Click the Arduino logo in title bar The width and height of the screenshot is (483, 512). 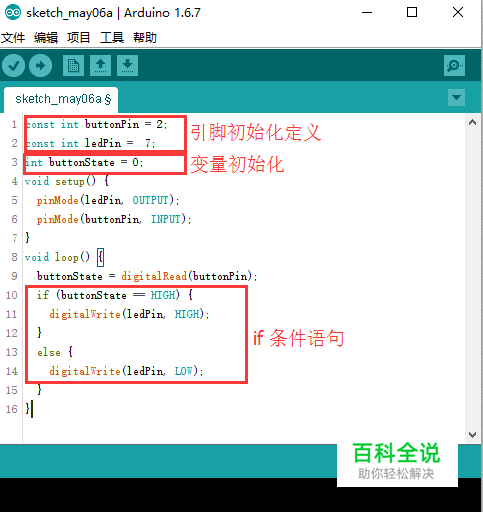point(13,13)
